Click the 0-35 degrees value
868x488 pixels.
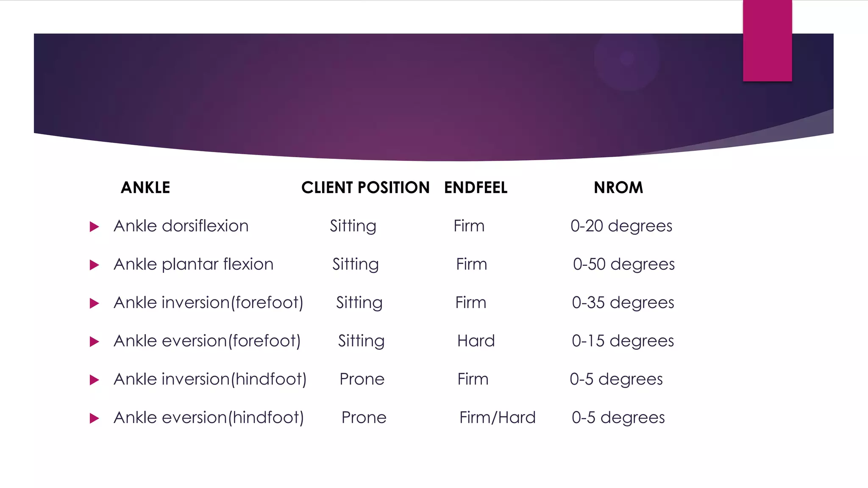(623, 303)
